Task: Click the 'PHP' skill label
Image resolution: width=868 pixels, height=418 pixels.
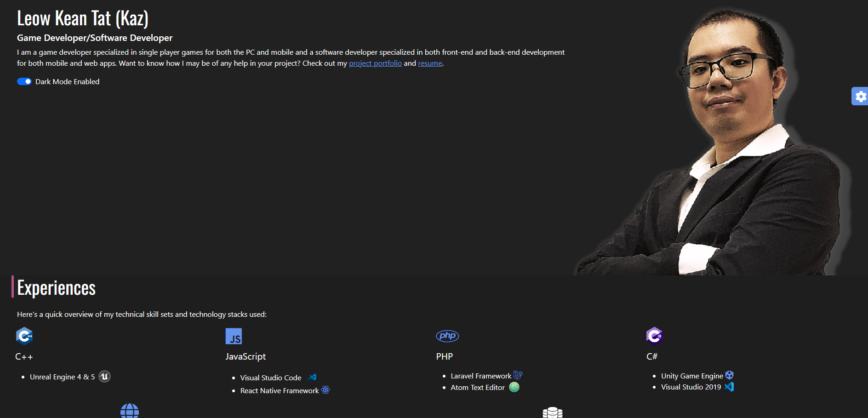Action: [x=445, y=356]
